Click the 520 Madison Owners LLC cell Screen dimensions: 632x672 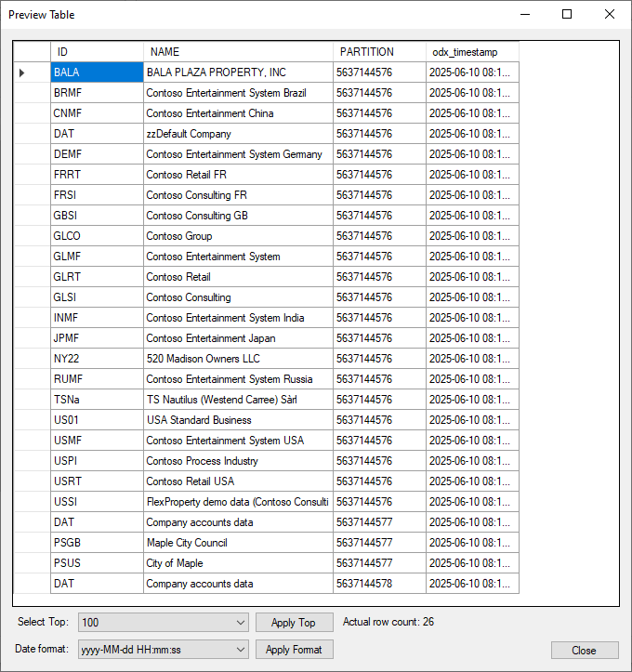click(x=238, y=359)
